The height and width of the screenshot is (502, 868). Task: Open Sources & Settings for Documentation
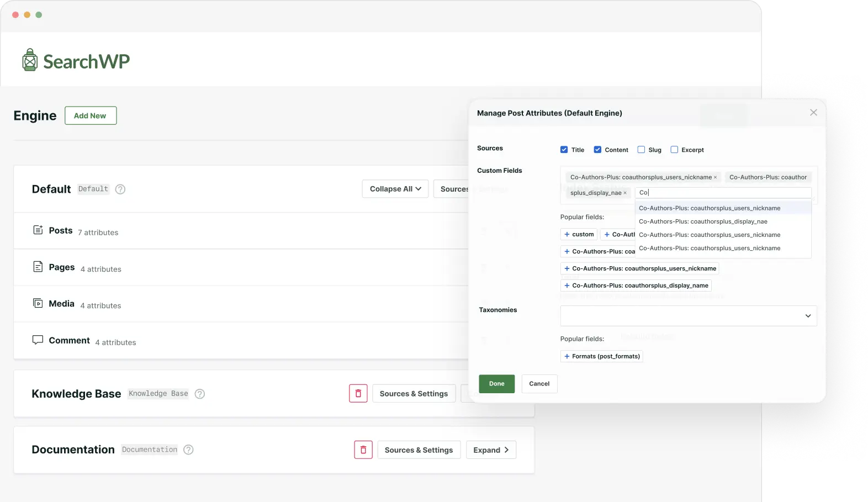419,450
